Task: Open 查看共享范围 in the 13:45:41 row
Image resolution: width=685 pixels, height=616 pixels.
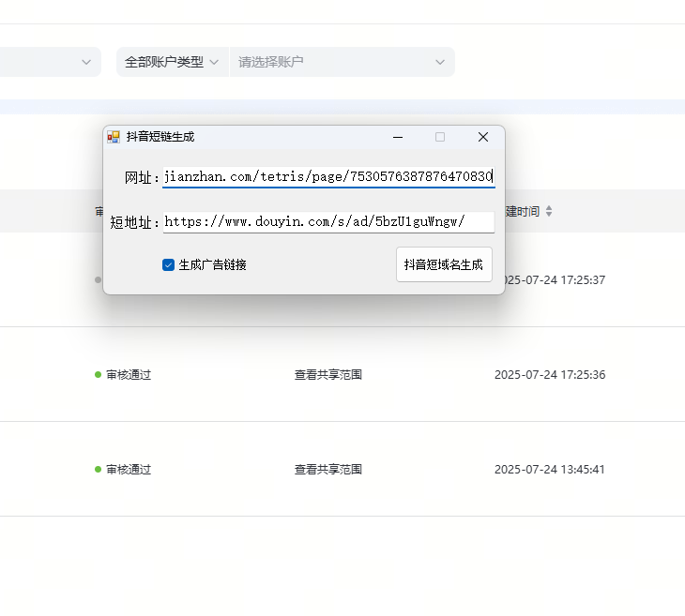Action: [328, 470]
